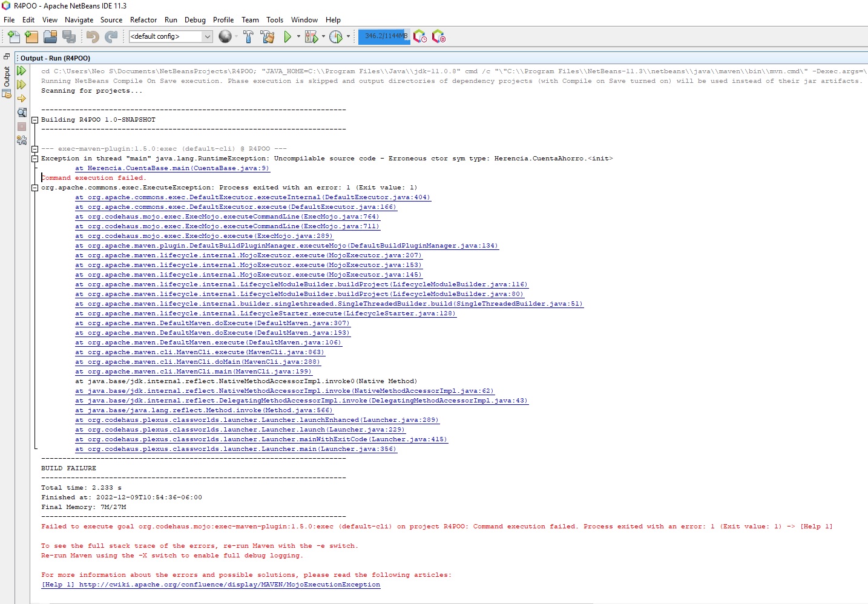Open the Navigate menu

pos(79,20)
